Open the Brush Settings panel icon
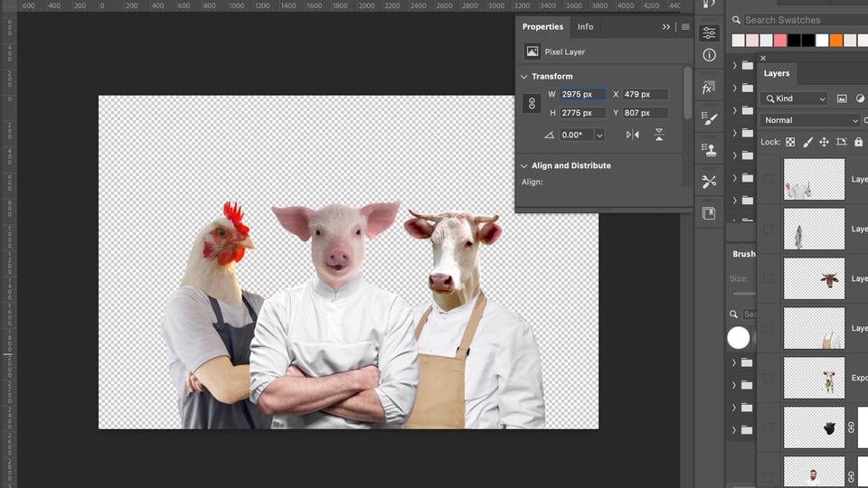 pos(709,117)
